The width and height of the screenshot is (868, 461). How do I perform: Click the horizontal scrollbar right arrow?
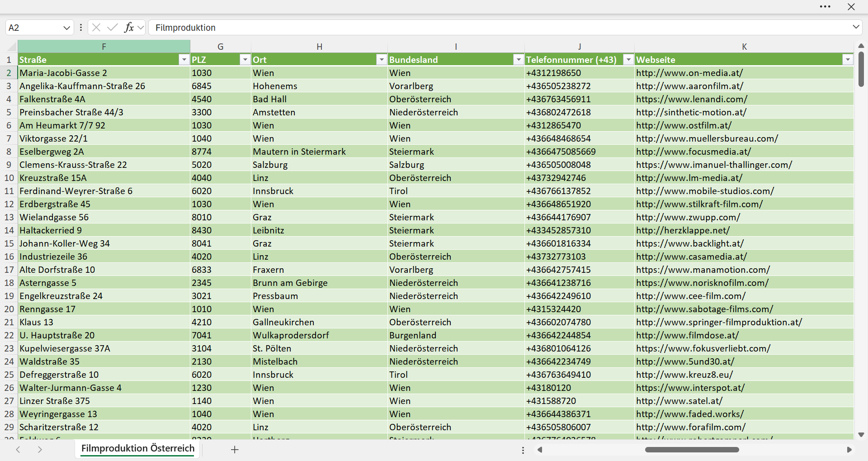849,450
